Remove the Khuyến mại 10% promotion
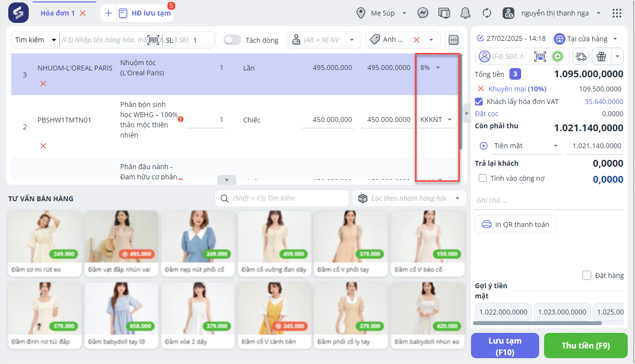 pyautogui.click(x=481, y=89)
